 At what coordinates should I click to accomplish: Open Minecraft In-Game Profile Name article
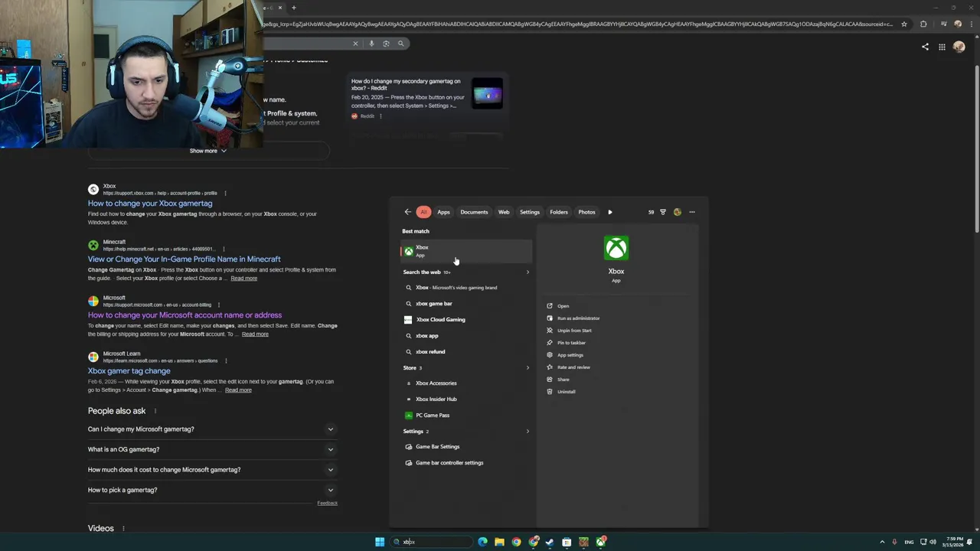pyautogui.click(x=185, y=259)
